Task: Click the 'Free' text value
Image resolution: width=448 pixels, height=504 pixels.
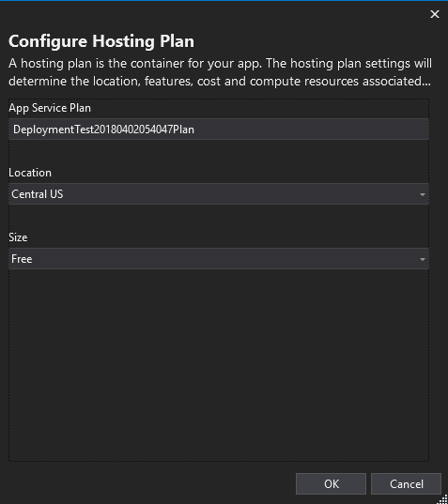Action: (22, 259)
